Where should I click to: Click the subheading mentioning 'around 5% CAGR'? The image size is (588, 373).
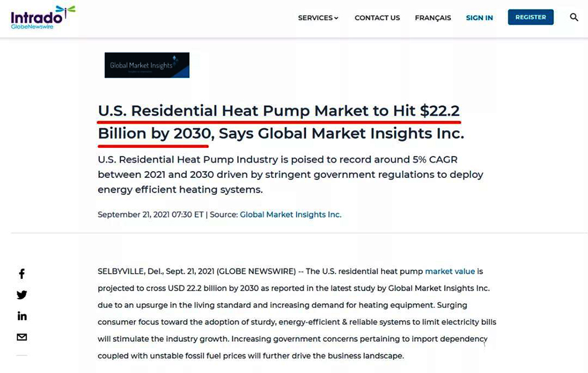coord(290,174)
